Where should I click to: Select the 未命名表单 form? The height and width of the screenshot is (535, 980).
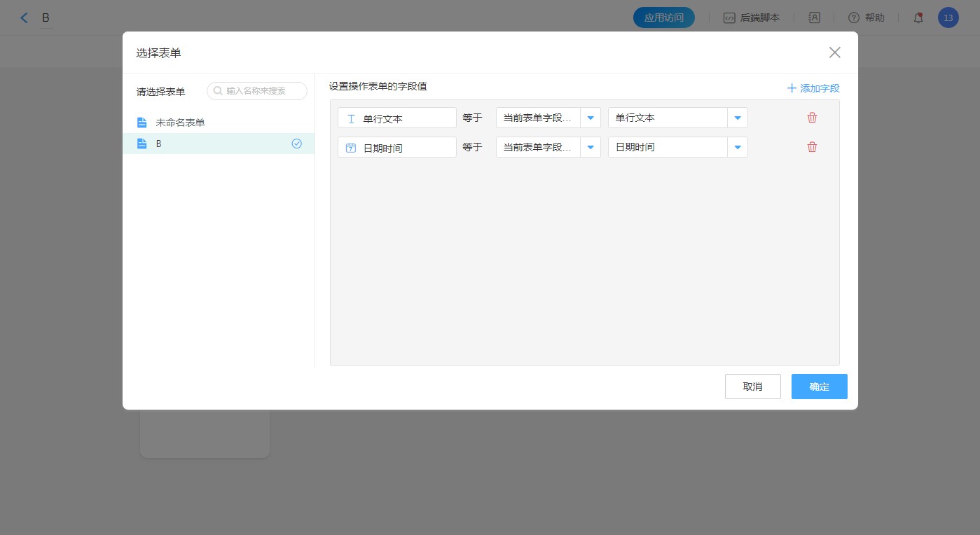coord(180,123)
